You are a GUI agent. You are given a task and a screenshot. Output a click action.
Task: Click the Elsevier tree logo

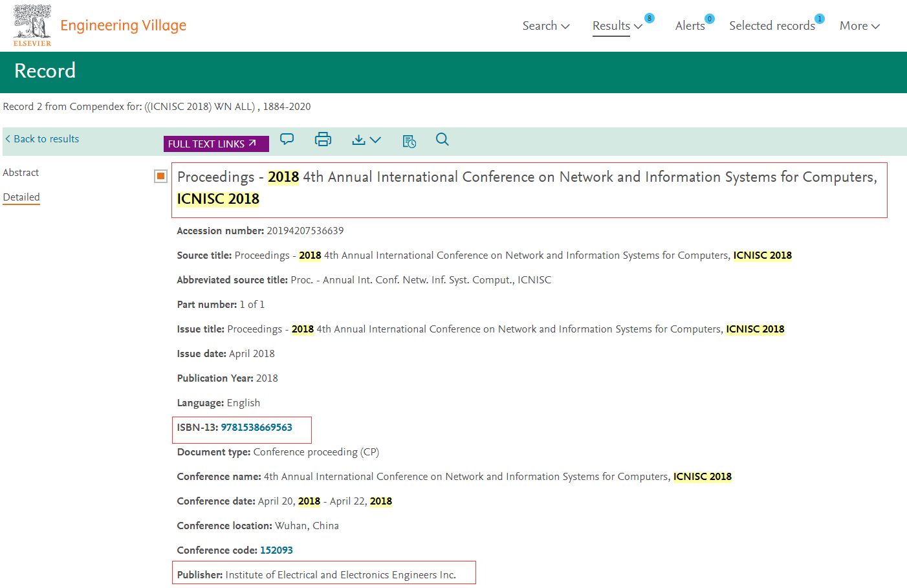tap(32, 25)
